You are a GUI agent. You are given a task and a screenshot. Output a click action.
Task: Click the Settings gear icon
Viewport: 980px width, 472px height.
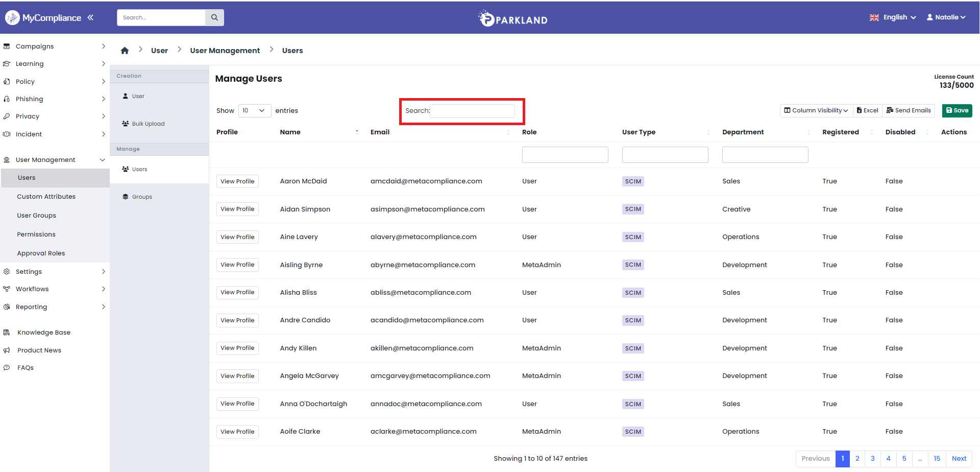[x=7, y=272]
